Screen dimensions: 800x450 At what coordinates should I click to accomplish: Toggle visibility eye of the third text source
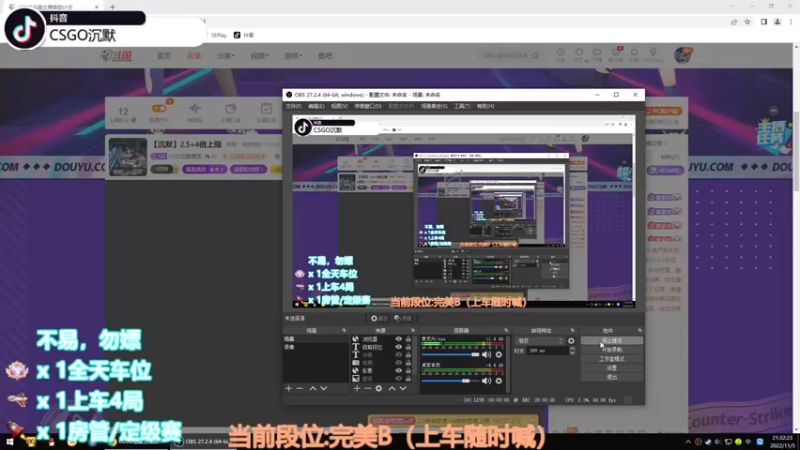(x=398, y=355)
